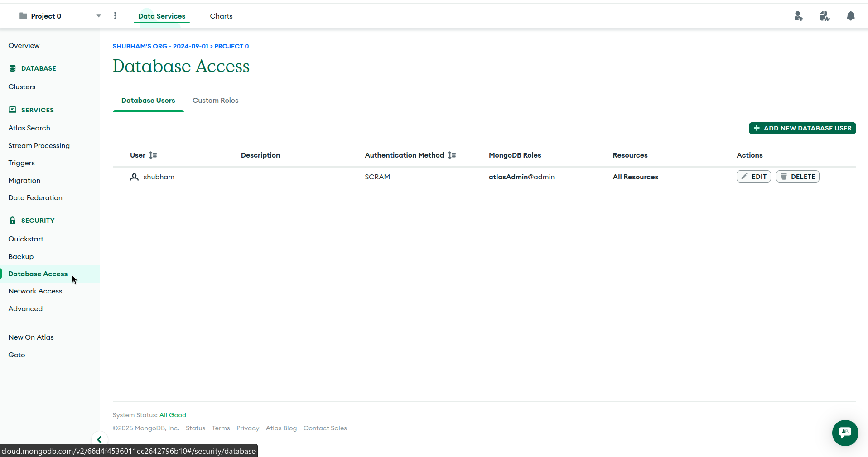This screenshot has height=457, width=868.
Task: Click ADD NEW DATABASE USER button
Action: 802,128
